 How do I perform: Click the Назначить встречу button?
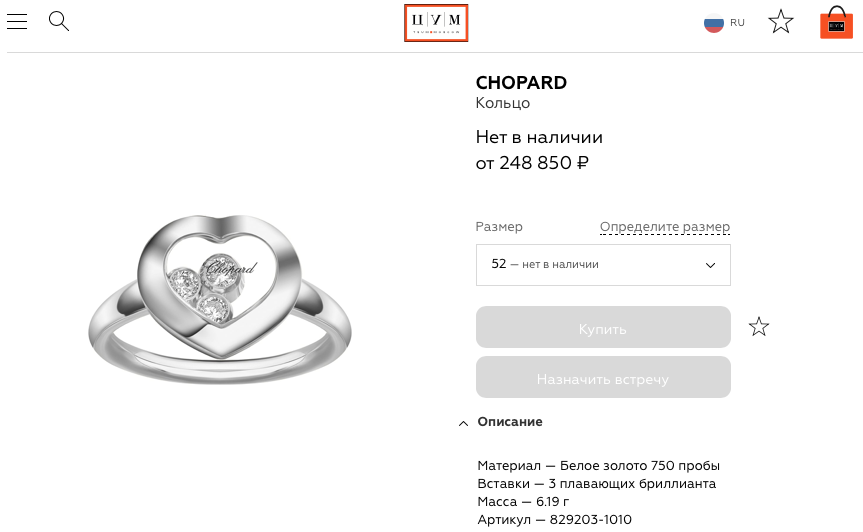pyautogui.click(x=603, y=379)
